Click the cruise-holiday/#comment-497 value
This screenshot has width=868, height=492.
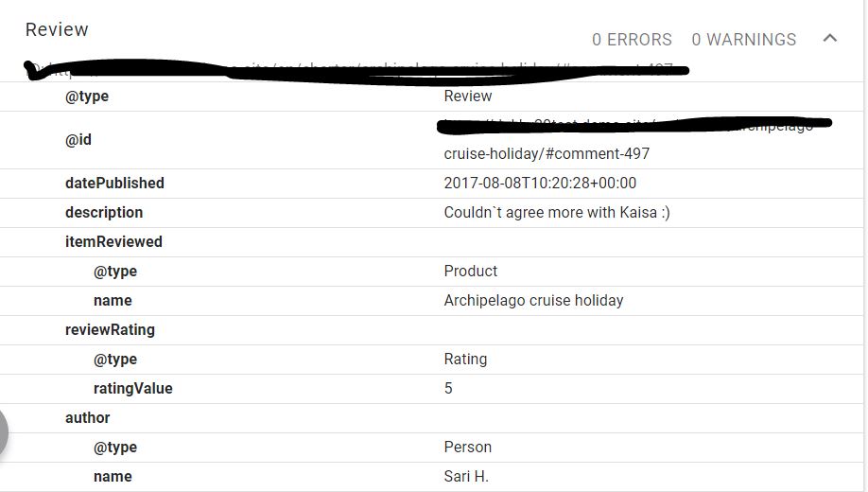(x=547, y=153)
